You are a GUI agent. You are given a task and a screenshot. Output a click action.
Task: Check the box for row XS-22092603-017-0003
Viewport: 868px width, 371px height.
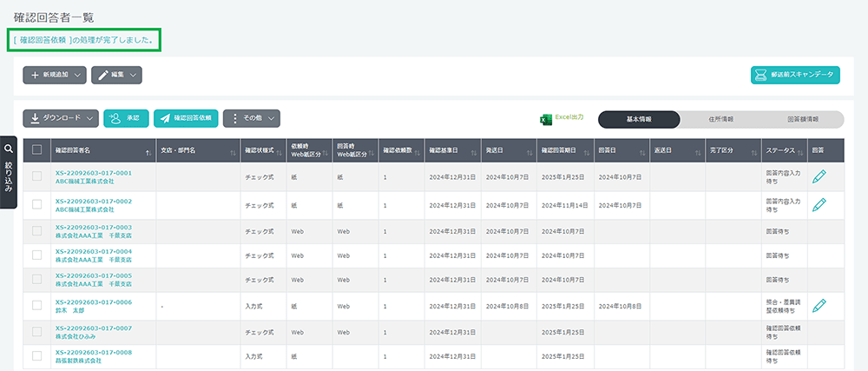[x=36, y=232]
